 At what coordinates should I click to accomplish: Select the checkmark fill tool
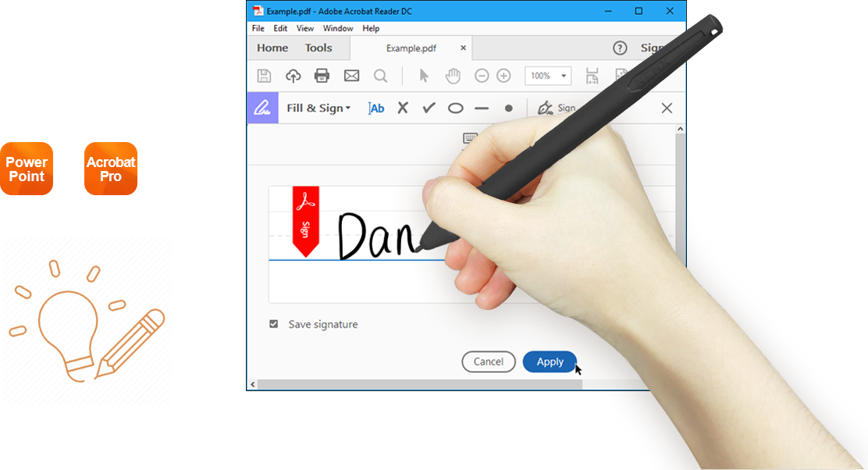(429, 109)
